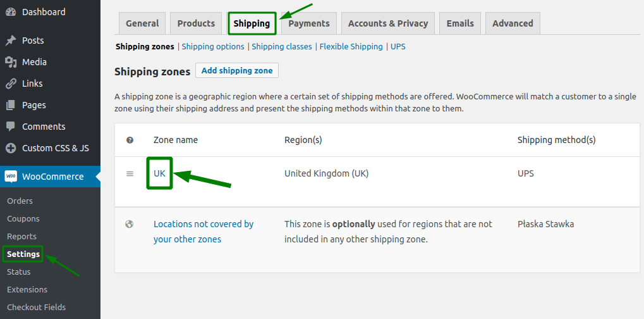The height and width of the screenshot is (319, 644).
Task: Open Locations not covered by your other zones
Action: point(204,232)
